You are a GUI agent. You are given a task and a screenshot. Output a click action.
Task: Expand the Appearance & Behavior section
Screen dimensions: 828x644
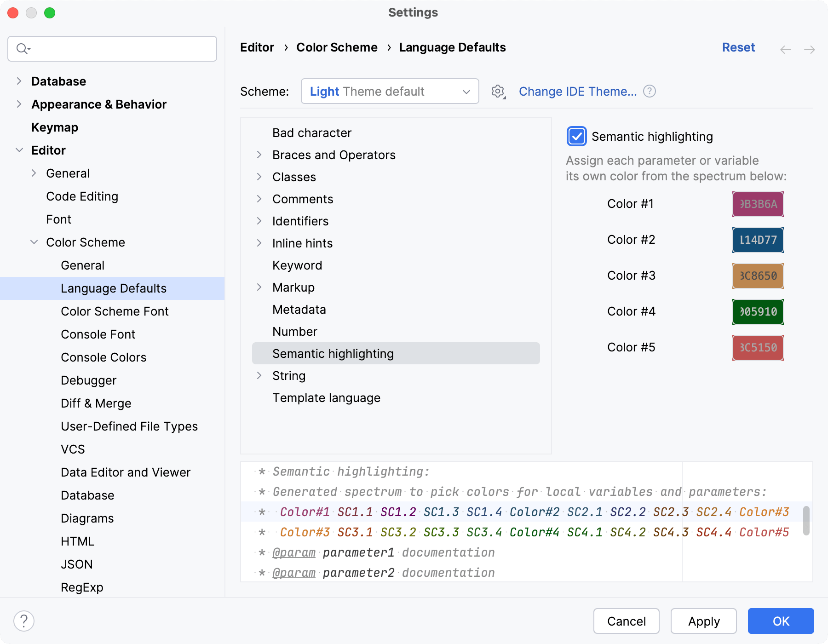coord(19,104)
